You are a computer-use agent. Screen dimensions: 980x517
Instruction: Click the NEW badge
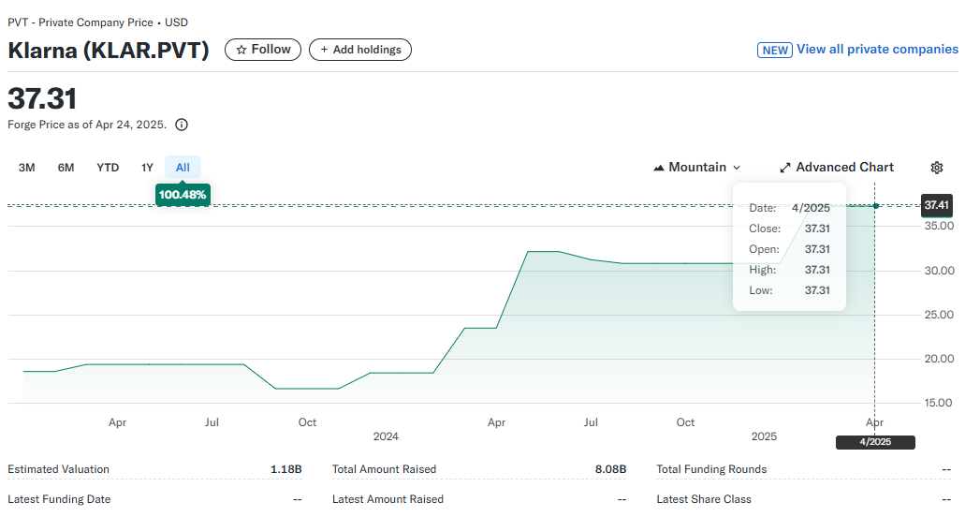(774, 50)
